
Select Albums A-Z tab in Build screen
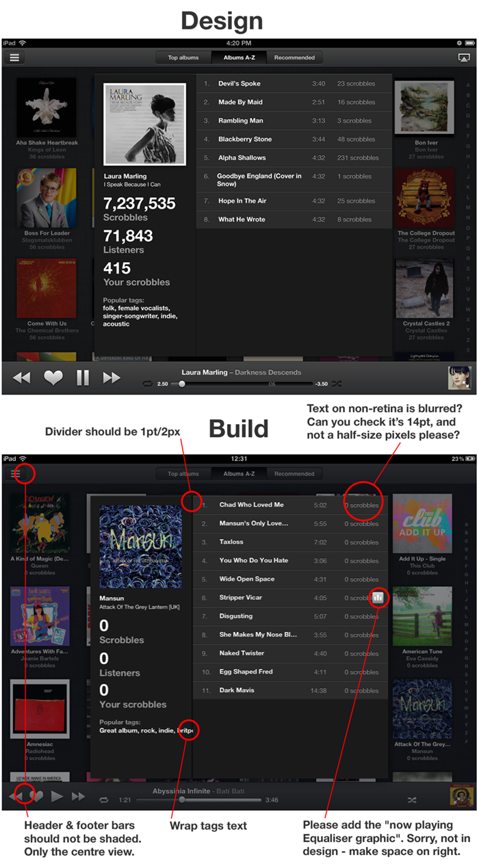pyautogui.click(x=239, y=474)
